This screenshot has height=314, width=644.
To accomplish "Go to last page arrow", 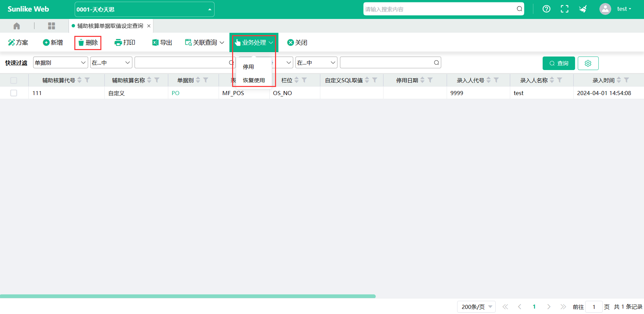I will pyautogui.click(x=563, y=307).
